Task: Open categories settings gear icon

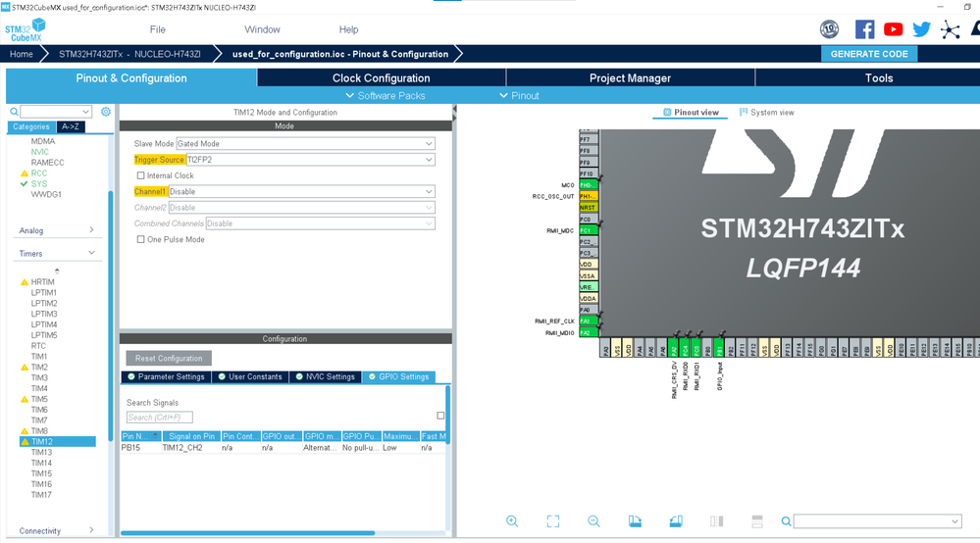Action: pos(106,111)
